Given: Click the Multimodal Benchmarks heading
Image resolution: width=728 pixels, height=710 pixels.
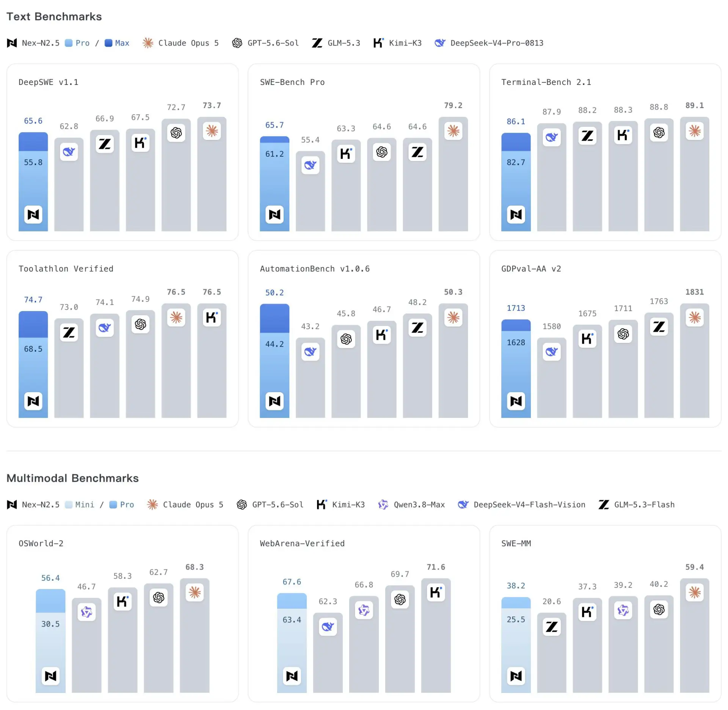Looking at the screenshot, I should click(x=72, y=478).
